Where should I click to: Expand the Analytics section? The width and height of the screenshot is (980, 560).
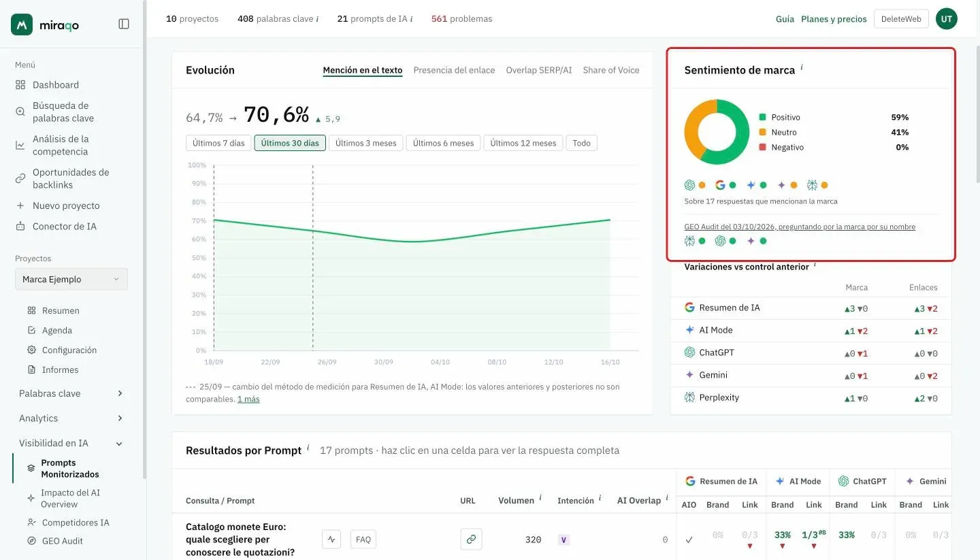(71, 418)
